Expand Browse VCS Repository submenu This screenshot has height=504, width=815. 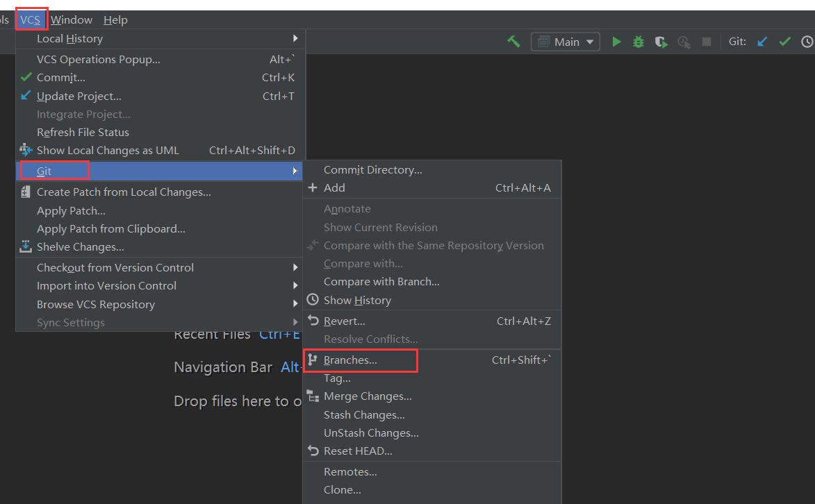[x=160, y=305]
